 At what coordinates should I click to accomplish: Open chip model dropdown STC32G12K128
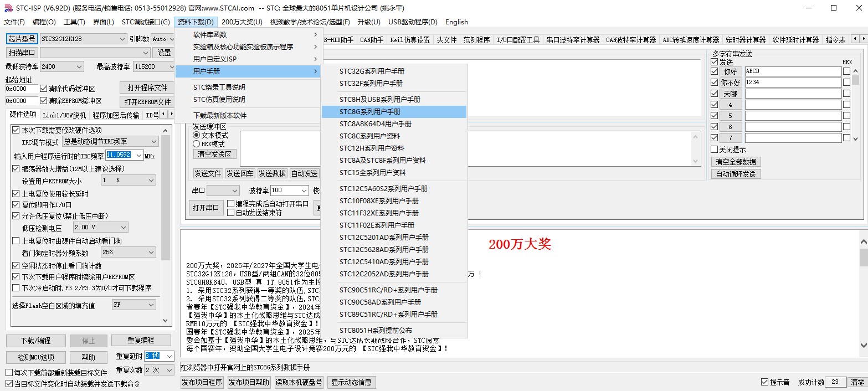pos(84,39)
